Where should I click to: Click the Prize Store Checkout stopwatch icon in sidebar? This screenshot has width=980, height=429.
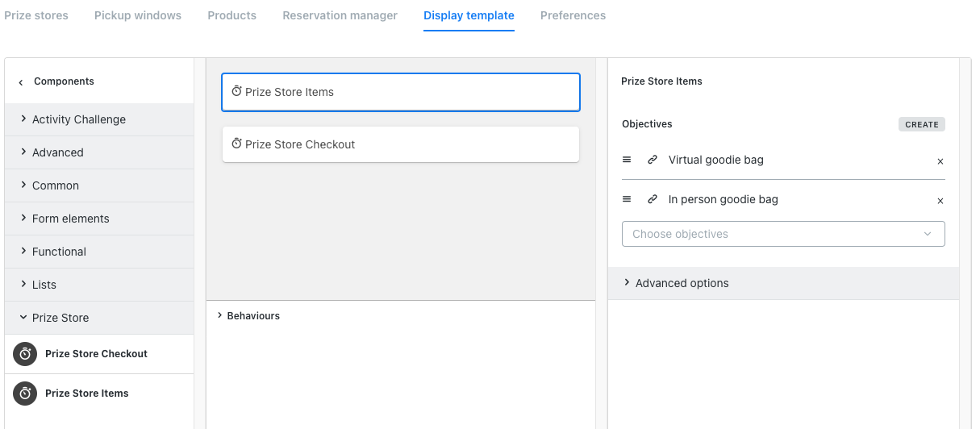tap(25, 354)
